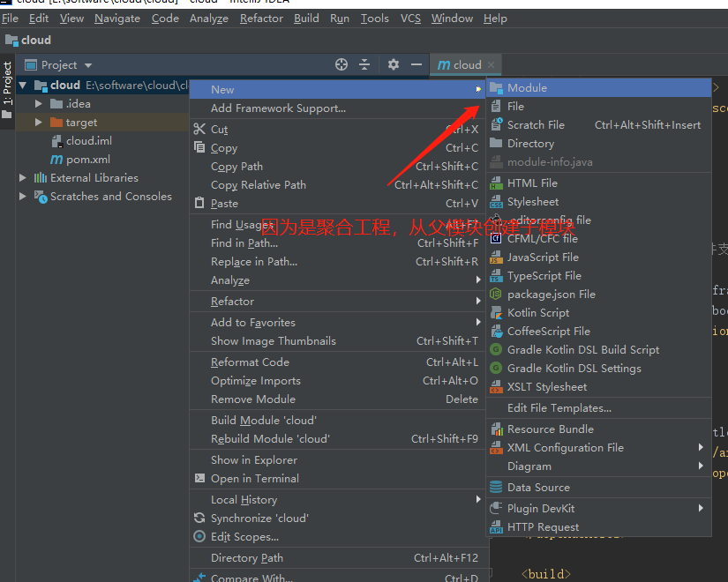Viewport: 728px width, 582px height.
Task: Click Remove Module entry
Action: point(340,399)
